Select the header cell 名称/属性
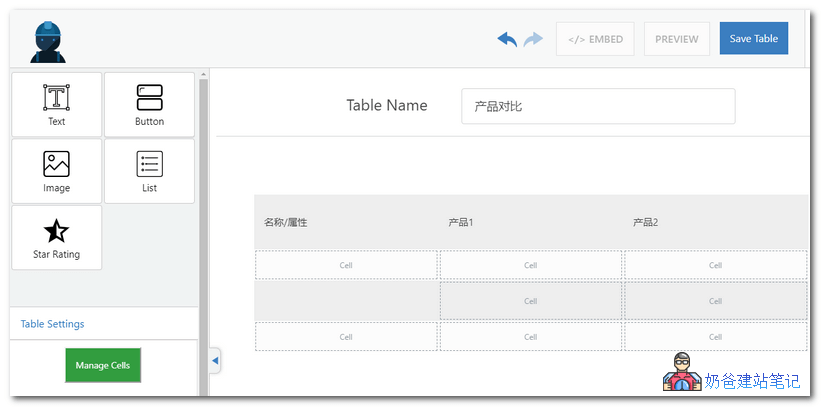Viewport: 821px width, 407px height. (346, 223)
